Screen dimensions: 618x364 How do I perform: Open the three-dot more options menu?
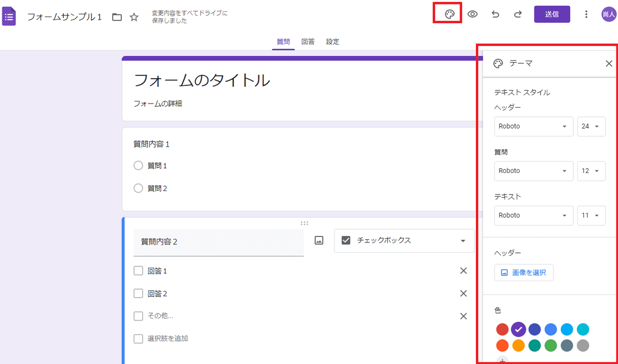tap(586, 14)
